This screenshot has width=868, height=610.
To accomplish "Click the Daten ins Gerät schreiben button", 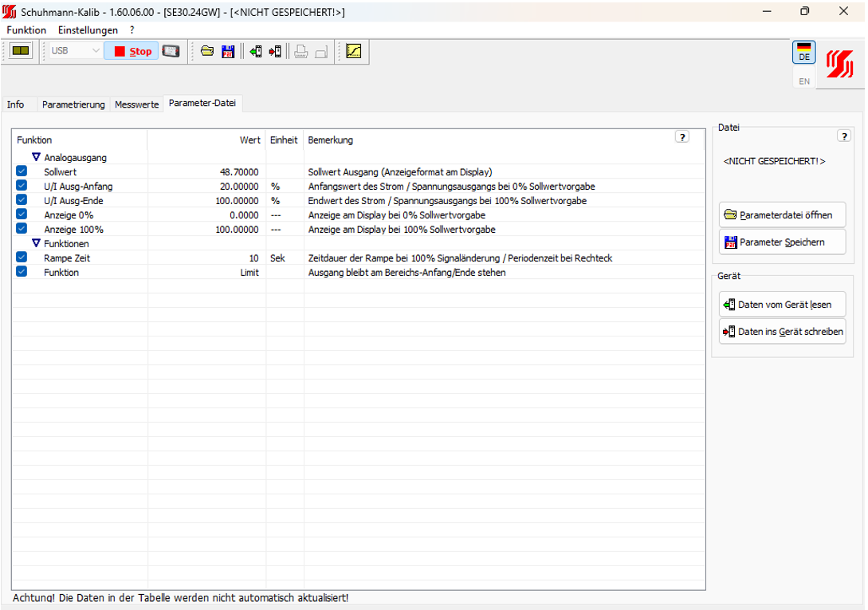I will tap(782, 332).
